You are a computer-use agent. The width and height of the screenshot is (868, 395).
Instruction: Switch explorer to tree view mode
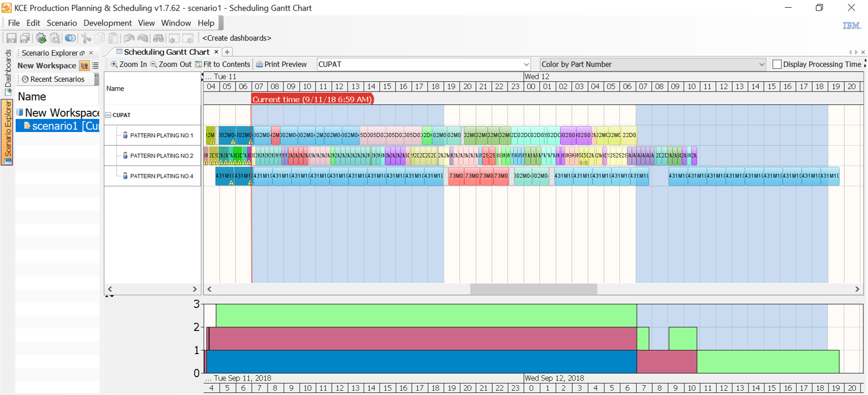click(84, 66)
